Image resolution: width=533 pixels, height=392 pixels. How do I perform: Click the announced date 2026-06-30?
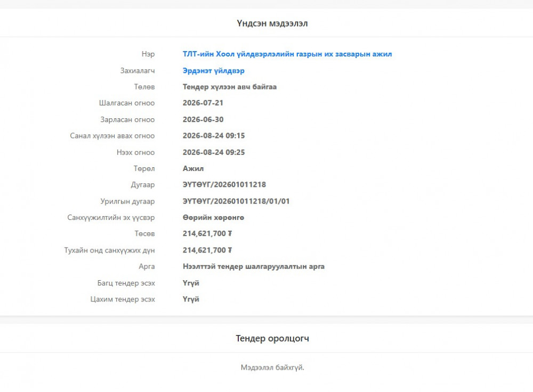click(x=203, y=119)
